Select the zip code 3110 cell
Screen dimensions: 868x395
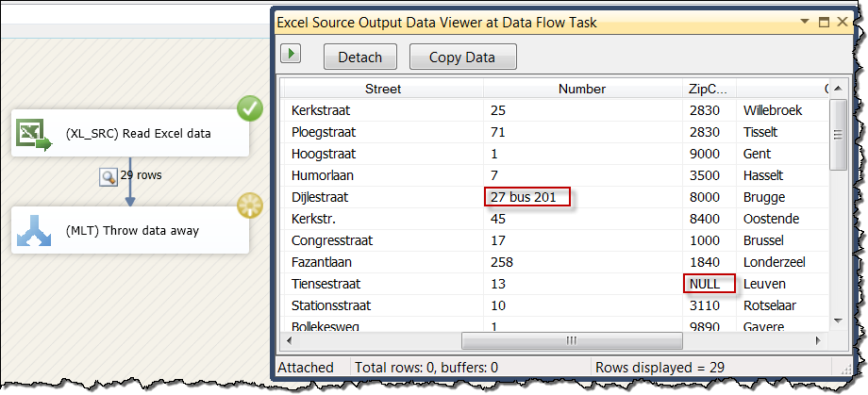[709, 305]
